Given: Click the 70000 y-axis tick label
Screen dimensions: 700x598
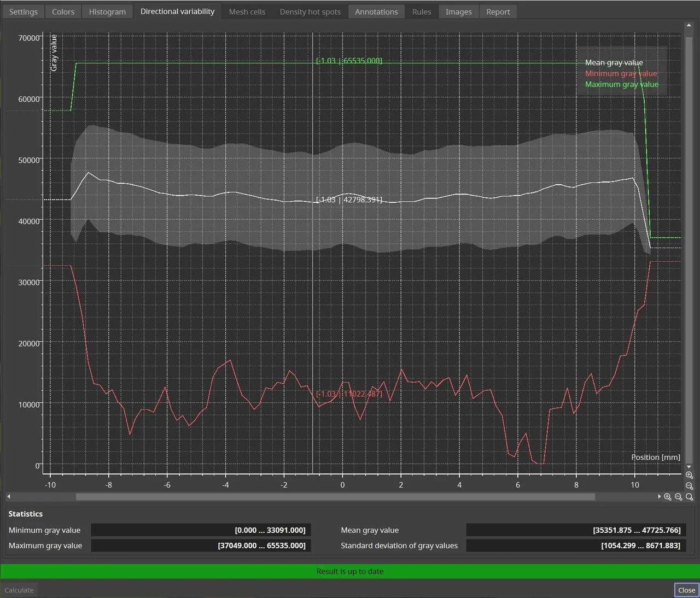Looking at the screenshot, I should click(x=30, y=38).
